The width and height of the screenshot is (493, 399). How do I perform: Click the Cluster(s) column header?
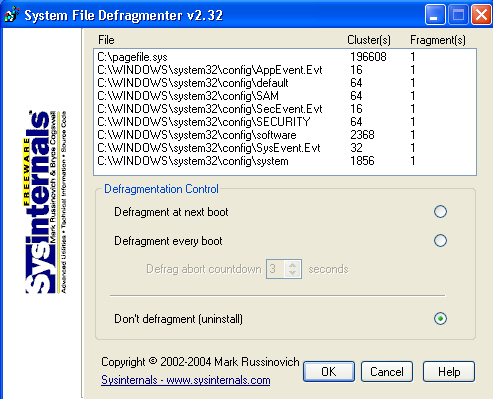point(369,40)
